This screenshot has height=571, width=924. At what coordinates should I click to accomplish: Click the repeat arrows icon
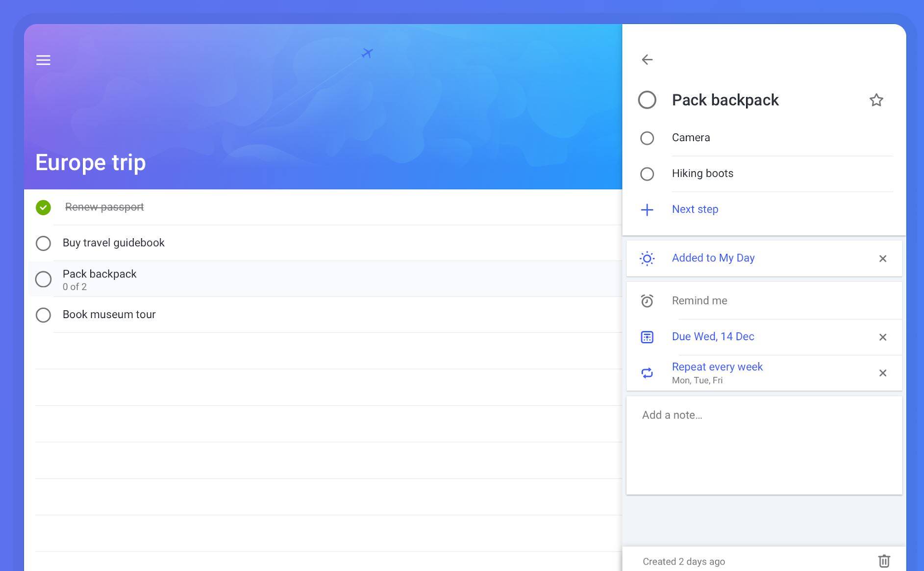tap(647, 373)
